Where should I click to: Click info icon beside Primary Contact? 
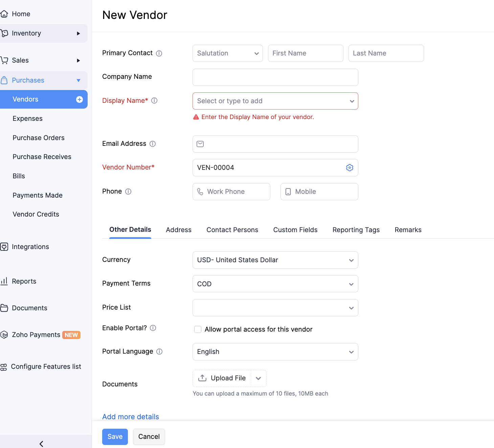click(159, 53)
